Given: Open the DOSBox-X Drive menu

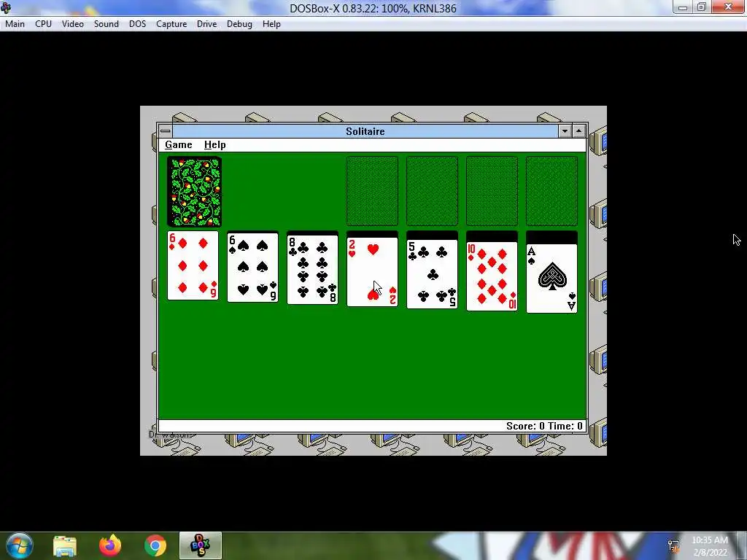Looking at the screenshot, I should 206,24.
